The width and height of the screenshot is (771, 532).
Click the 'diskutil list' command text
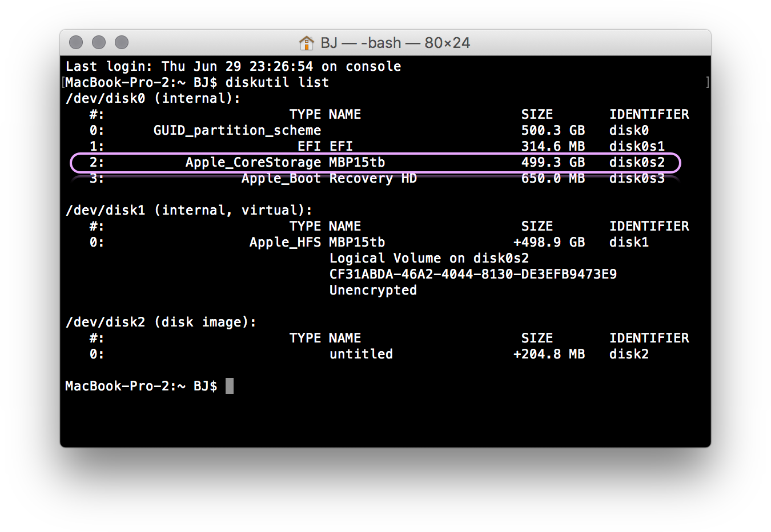pyautogui.click(x=277, y=82)
